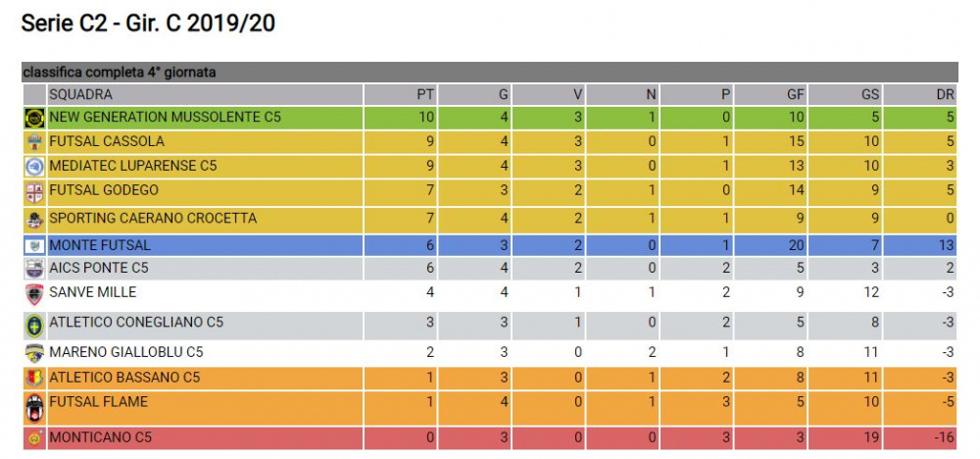
Task: Select Monte Futsal highlighted blue row
Action: (490, 245)
